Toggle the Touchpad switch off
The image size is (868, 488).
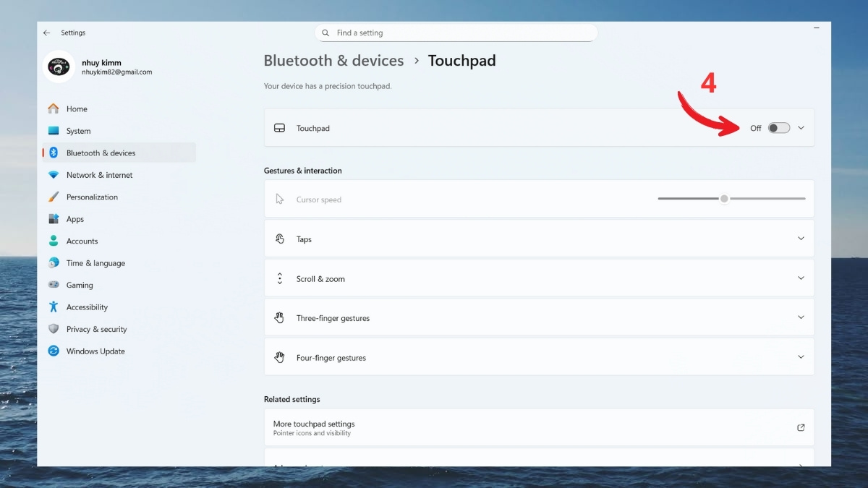coord(778,127)
